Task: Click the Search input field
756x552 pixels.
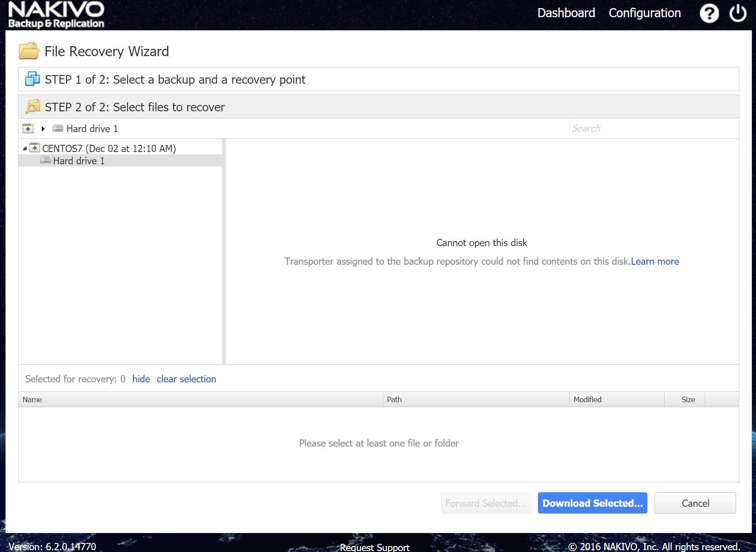Action: point(653,128)
